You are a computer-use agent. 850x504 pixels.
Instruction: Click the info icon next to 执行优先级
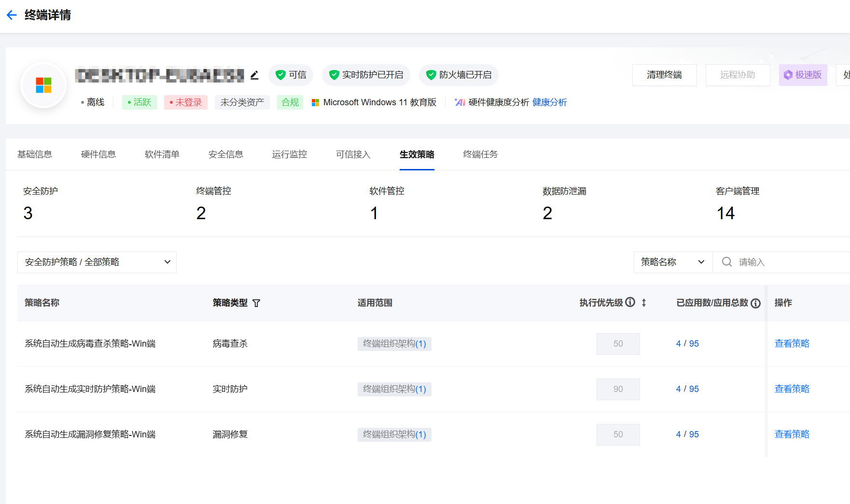coord(630,302)
